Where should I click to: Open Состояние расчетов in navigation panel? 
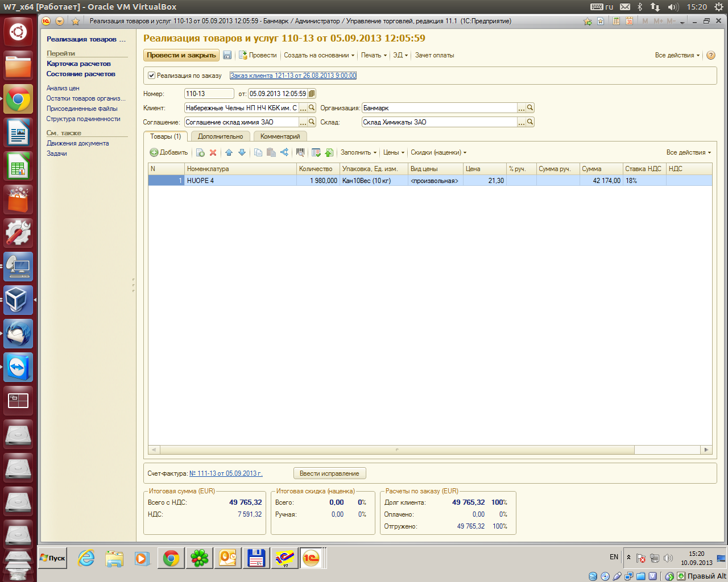pos(81,74)
